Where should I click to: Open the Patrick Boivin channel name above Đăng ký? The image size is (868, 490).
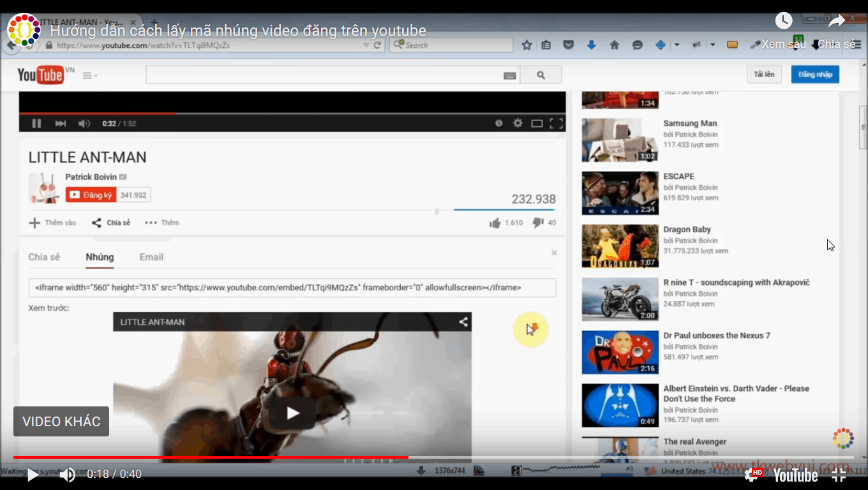click(x=91, y=177)
